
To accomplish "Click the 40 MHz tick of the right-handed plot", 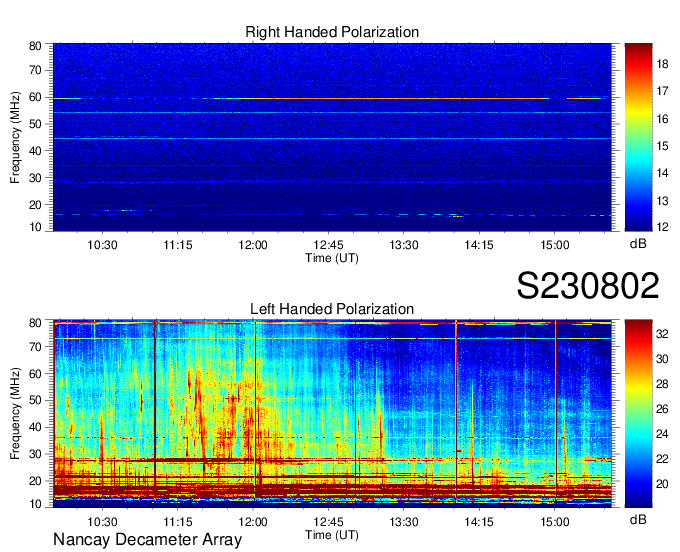I will 35,151.
